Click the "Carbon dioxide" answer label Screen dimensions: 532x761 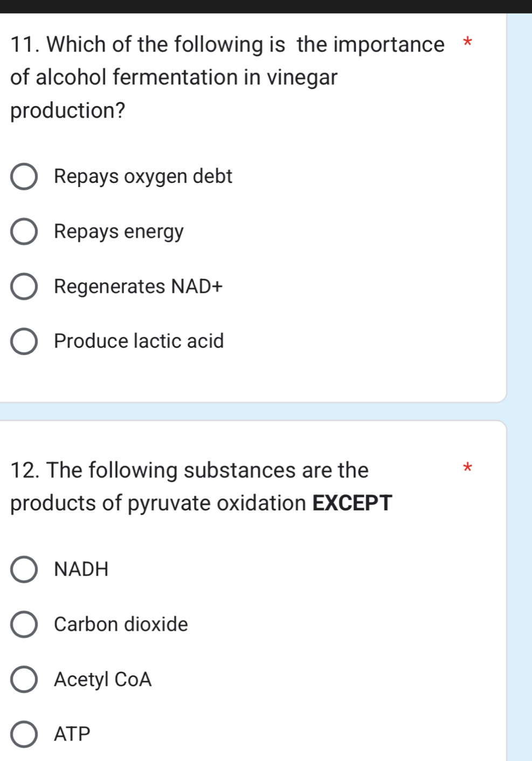click(121, 624)
